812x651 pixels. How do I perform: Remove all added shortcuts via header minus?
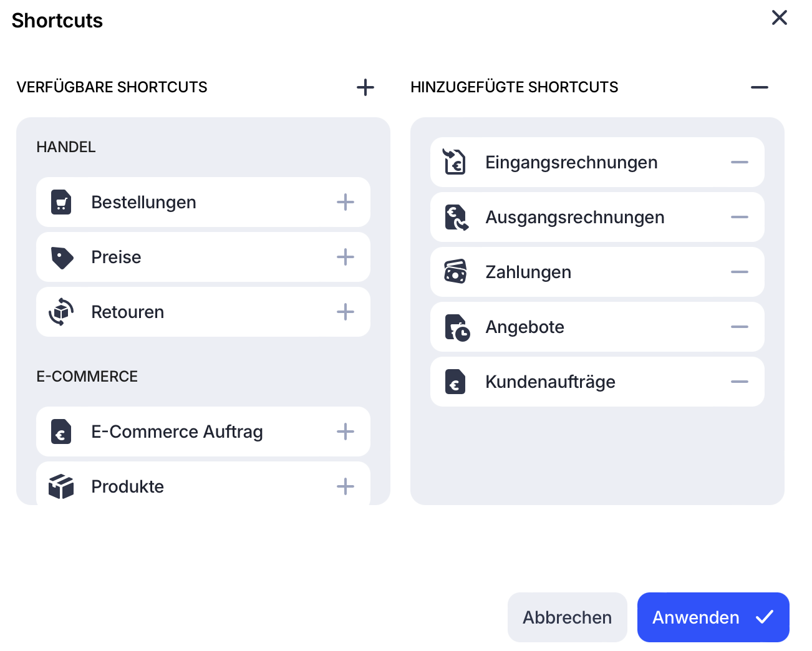760,87
